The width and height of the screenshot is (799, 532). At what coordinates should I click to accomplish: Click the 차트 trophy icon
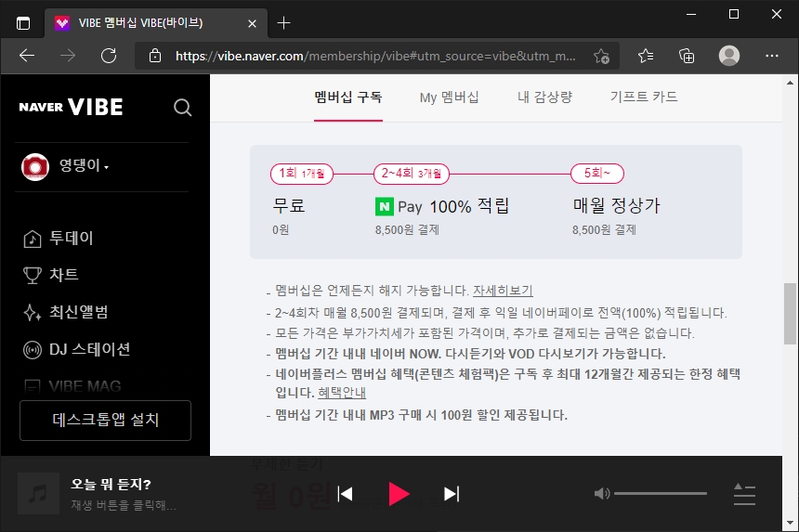(x=33, y=276)
